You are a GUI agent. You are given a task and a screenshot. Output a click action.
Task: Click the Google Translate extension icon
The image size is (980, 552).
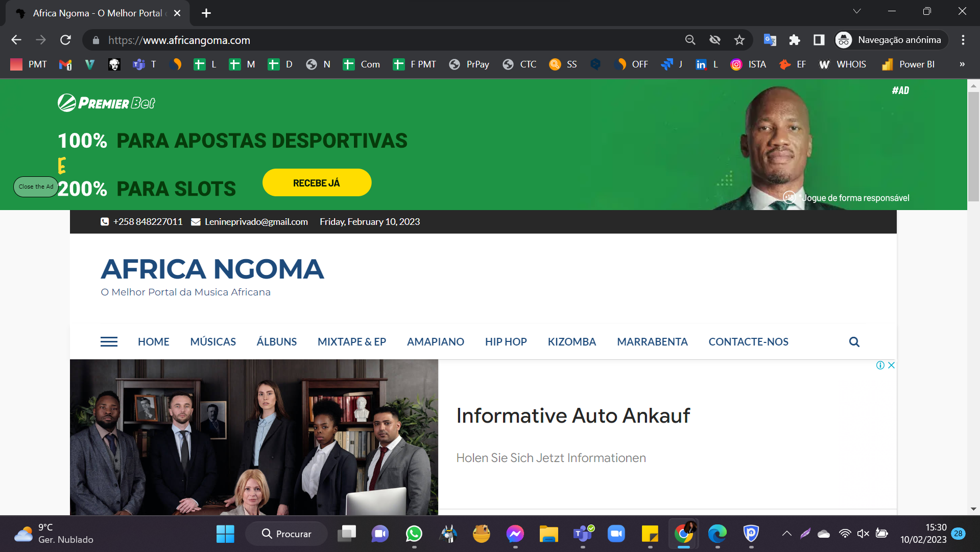(770, 40)
